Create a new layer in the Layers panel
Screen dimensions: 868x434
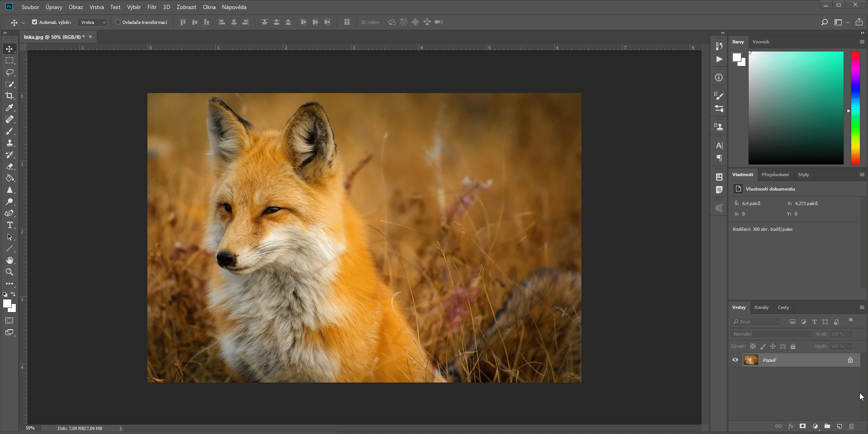(x=840, y=426)
